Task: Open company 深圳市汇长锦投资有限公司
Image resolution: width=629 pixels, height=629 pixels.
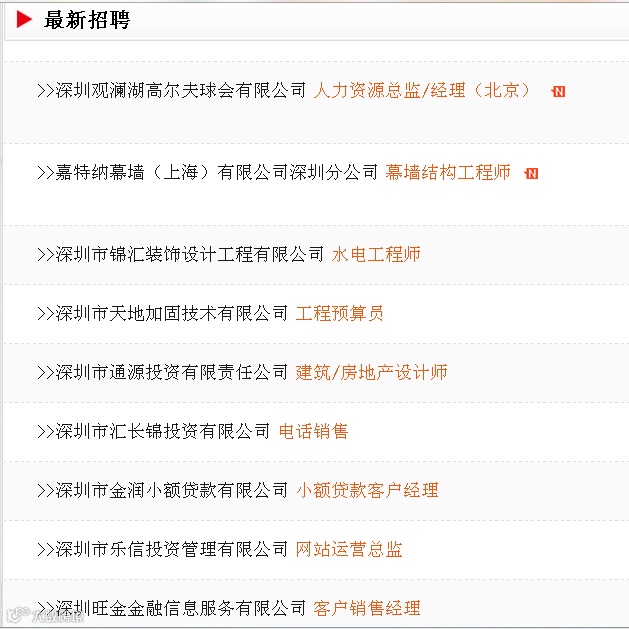Action: (162, 431)
